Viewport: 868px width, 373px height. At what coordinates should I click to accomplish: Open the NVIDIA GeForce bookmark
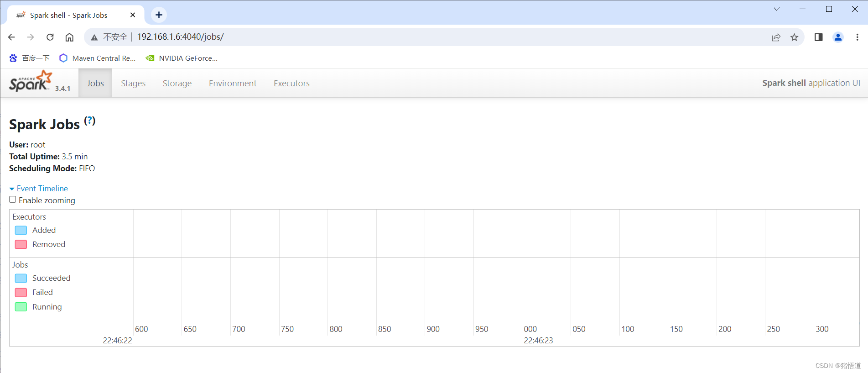pyautogui.click(x=182, y=58)
